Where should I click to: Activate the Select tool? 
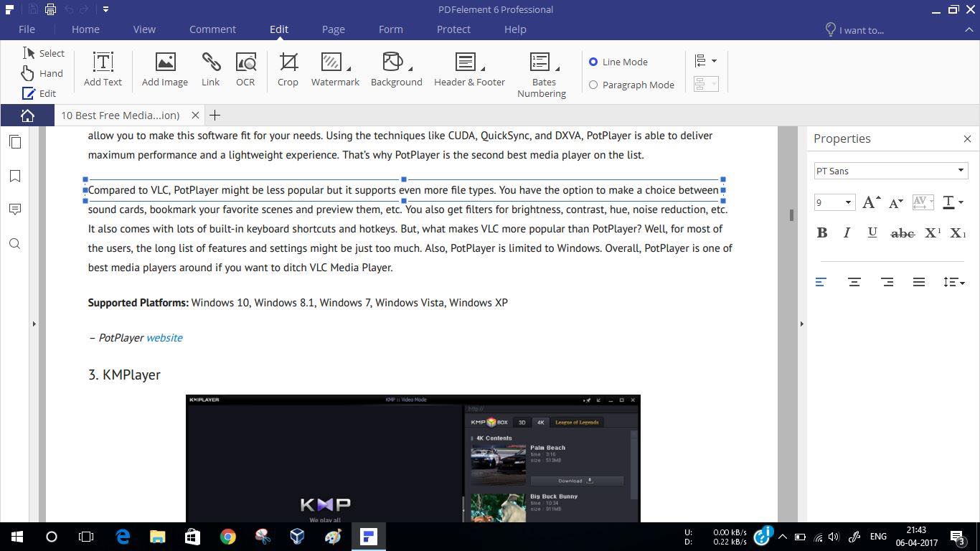(x=44, y=52)
